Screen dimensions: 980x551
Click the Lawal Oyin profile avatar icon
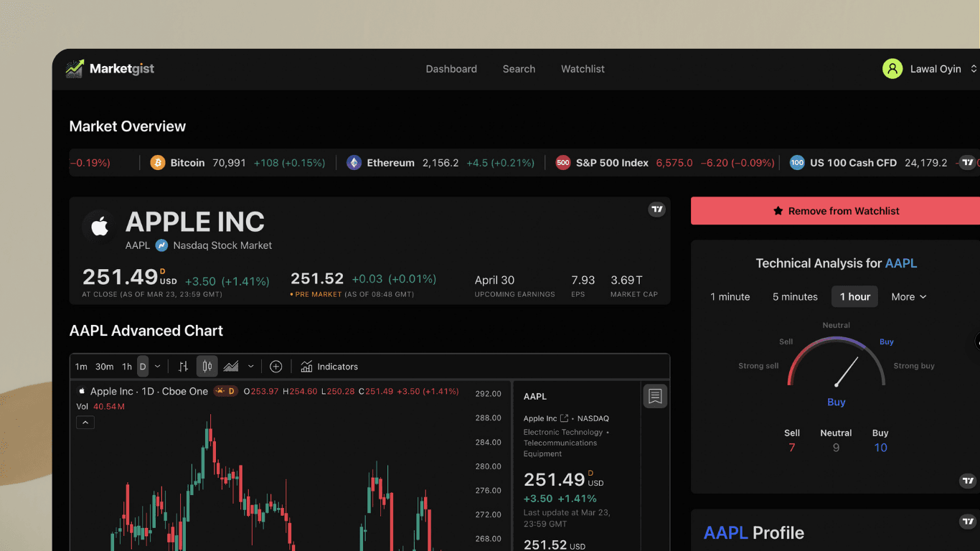click(x=892, y=68)
